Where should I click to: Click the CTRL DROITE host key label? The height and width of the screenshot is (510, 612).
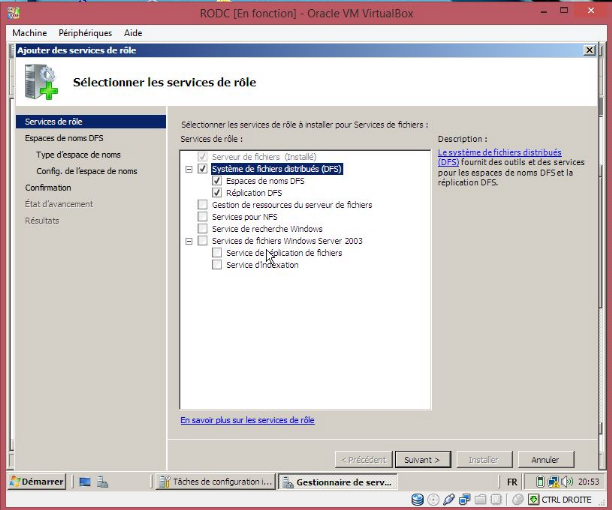point(566,500)
